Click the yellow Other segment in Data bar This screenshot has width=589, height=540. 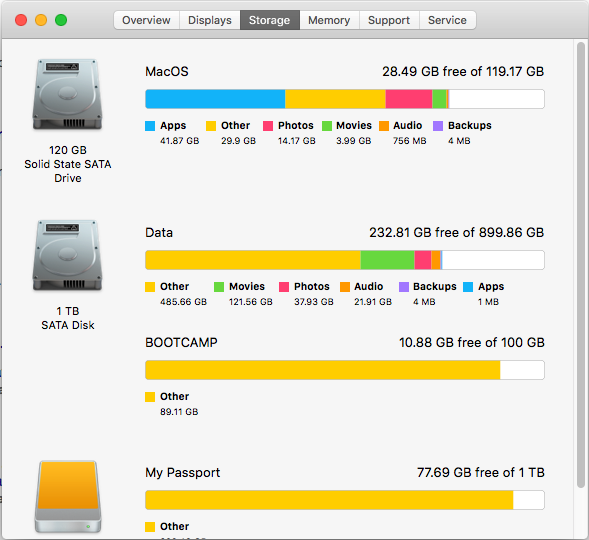[253, 260]
